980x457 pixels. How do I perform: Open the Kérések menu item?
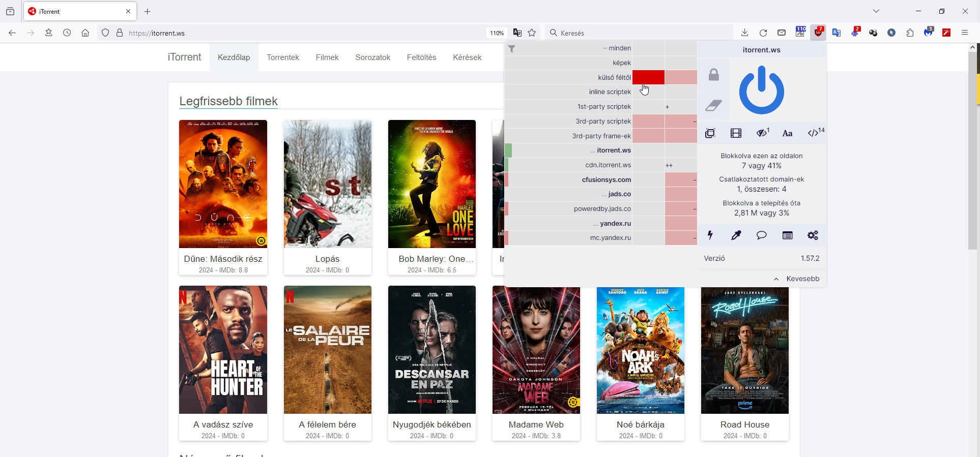(467, 57)
